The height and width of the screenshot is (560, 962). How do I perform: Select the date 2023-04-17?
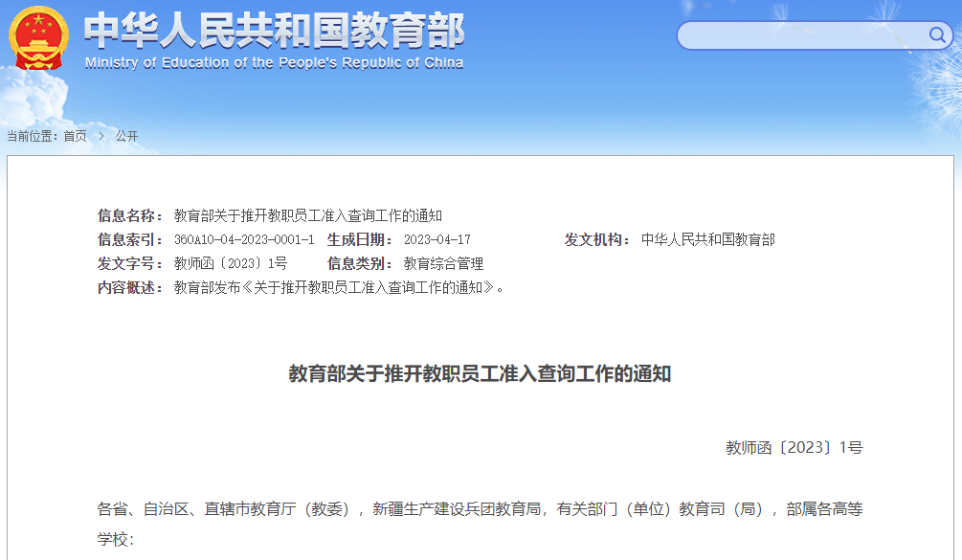[x=437, y=240]
